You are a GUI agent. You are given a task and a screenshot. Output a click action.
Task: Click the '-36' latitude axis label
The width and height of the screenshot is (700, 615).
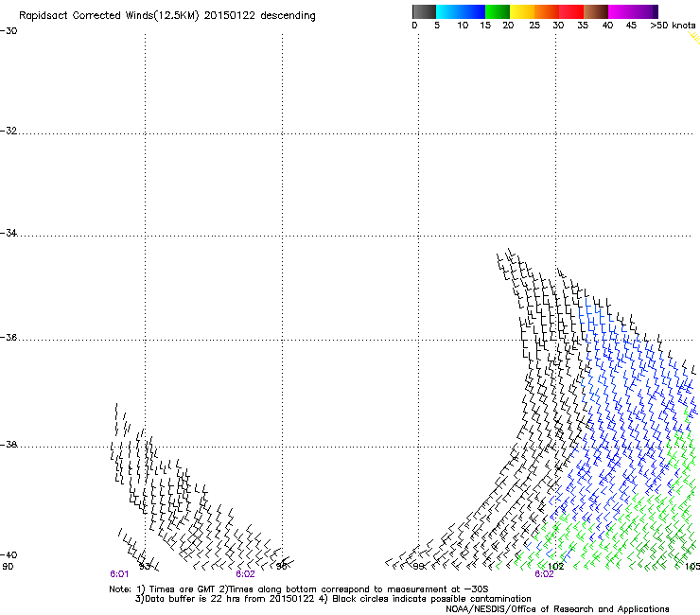click(9, 338)
